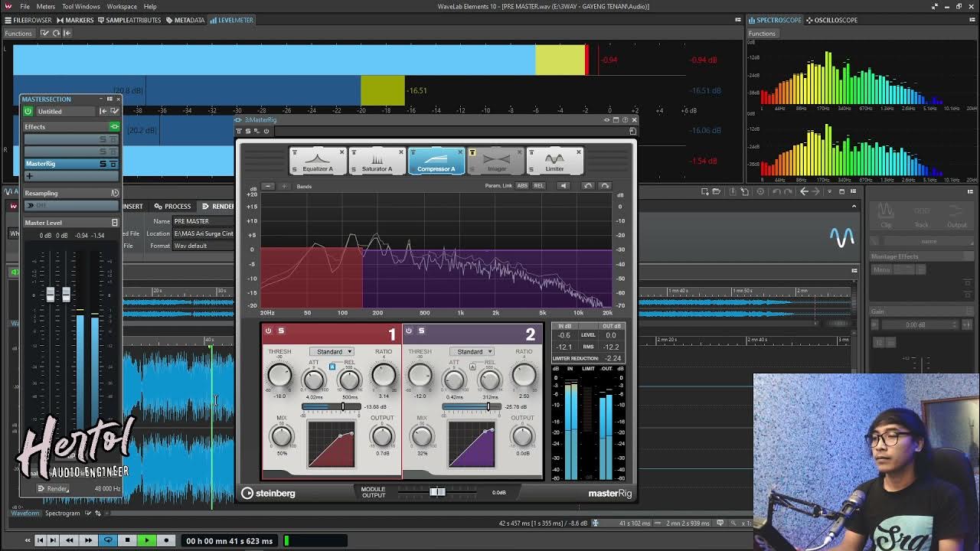
Task: Switch to the Markers tab
Action: pyautogui.click(x=75, y=20)
